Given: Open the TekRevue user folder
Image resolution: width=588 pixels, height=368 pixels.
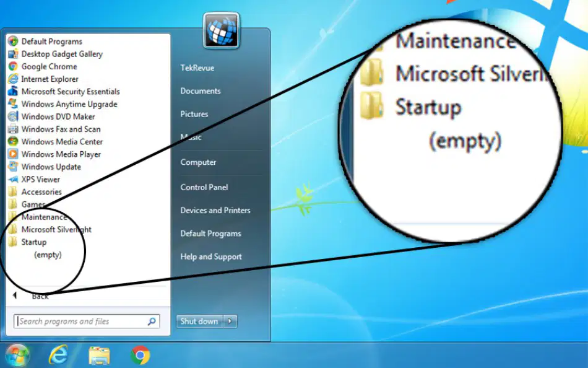Looking at the screenshot, I should [197, 68].
